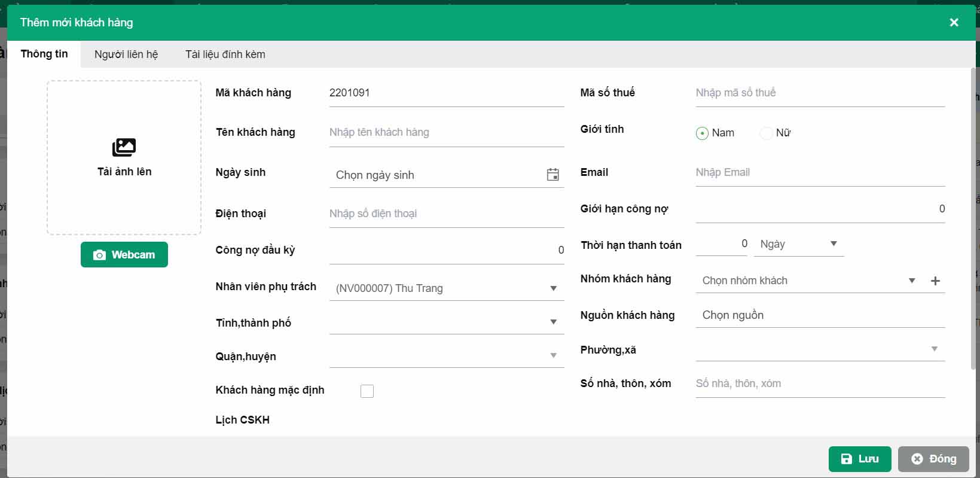Open the Tài liệu đính kèm tab
980x478 pixels.
coord(225,54)
